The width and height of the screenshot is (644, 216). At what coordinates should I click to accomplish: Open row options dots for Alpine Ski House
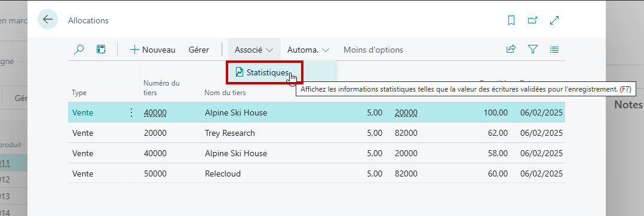coord(131,112)
